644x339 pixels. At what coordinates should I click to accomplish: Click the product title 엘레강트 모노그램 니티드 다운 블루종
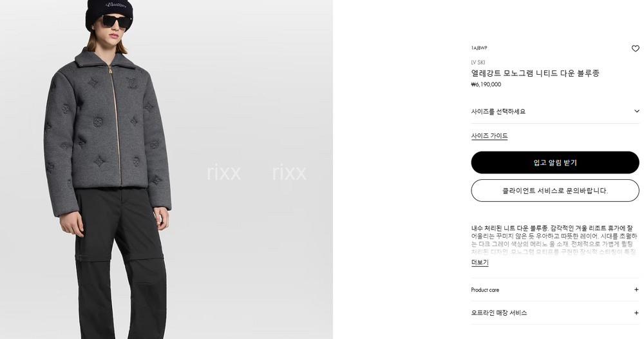535,73
